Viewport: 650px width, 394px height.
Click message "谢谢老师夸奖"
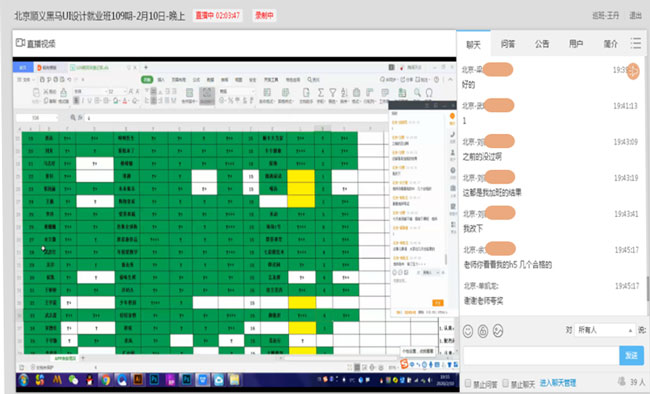pos(483,301)
